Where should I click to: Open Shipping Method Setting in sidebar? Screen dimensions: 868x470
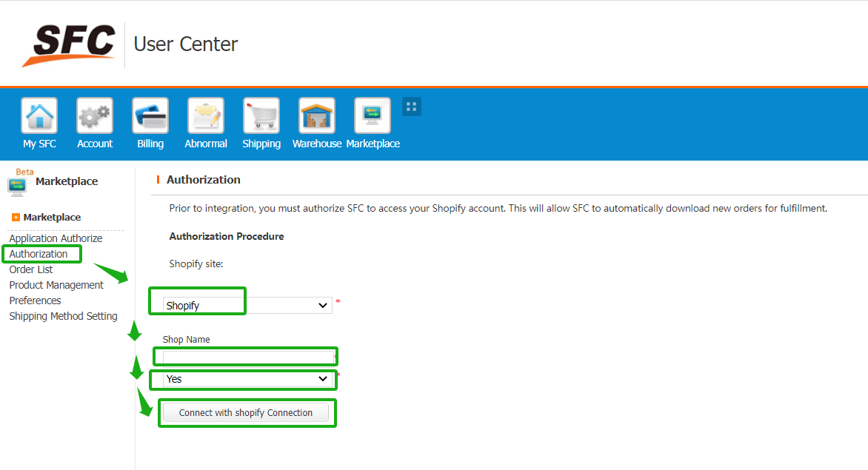point(63,316)
